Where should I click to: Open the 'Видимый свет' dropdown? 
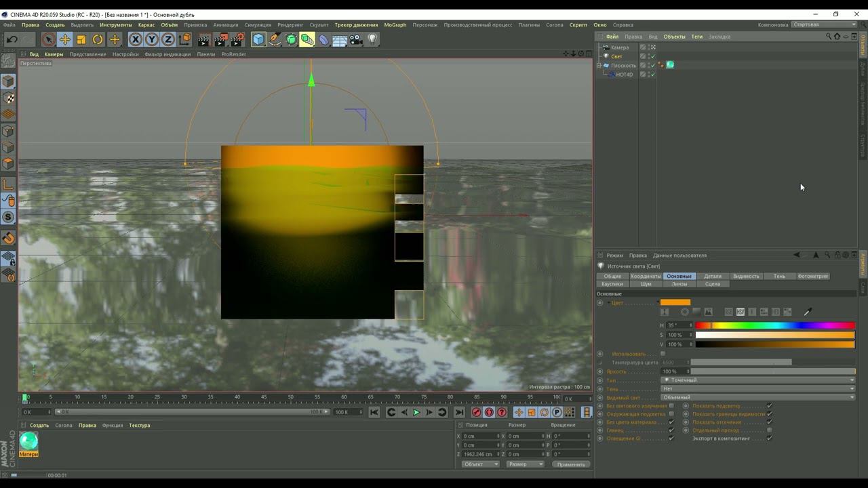coord(757,397)
